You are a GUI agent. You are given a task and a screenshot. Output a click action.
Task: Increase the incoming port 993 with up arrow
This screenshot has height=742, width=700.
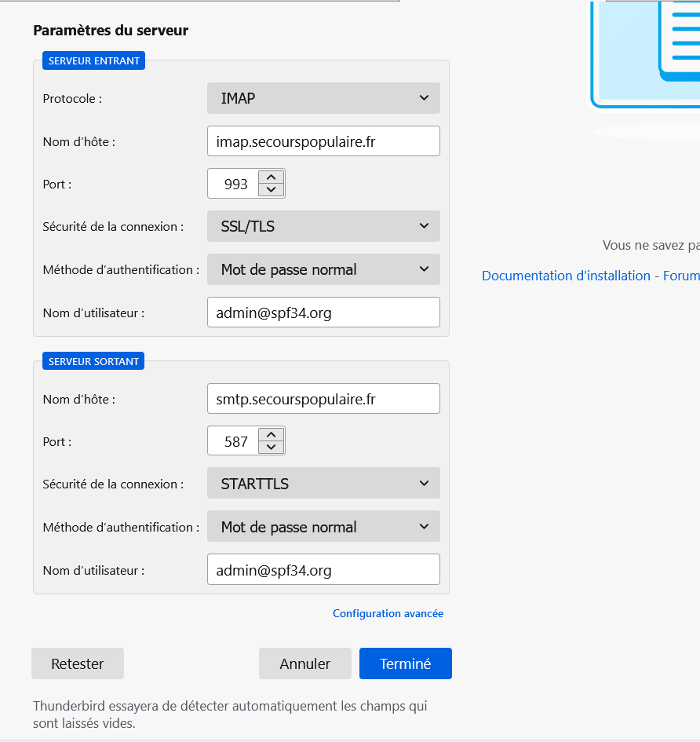[x=271, y=177]
